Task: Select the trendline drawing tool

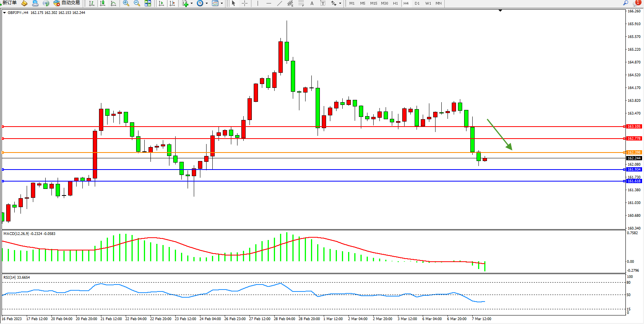Action: 280,3
